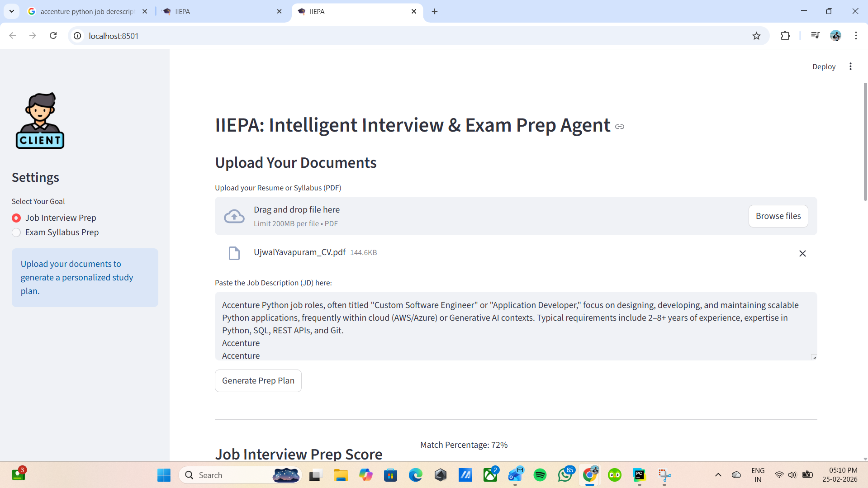The width and height of the screenshot is (868, 488).
Task: Open dark hexagon app in taskbar
Action: 441,475
